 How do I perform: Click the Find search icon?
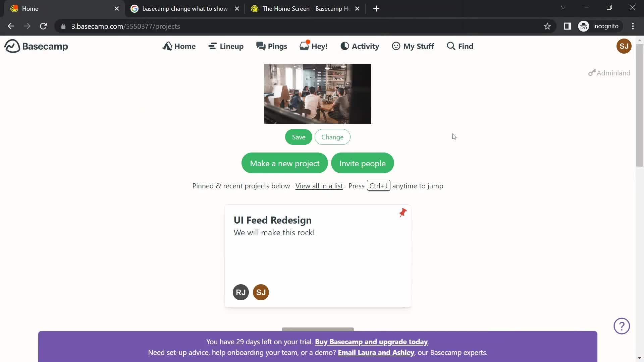pos(451,46)
